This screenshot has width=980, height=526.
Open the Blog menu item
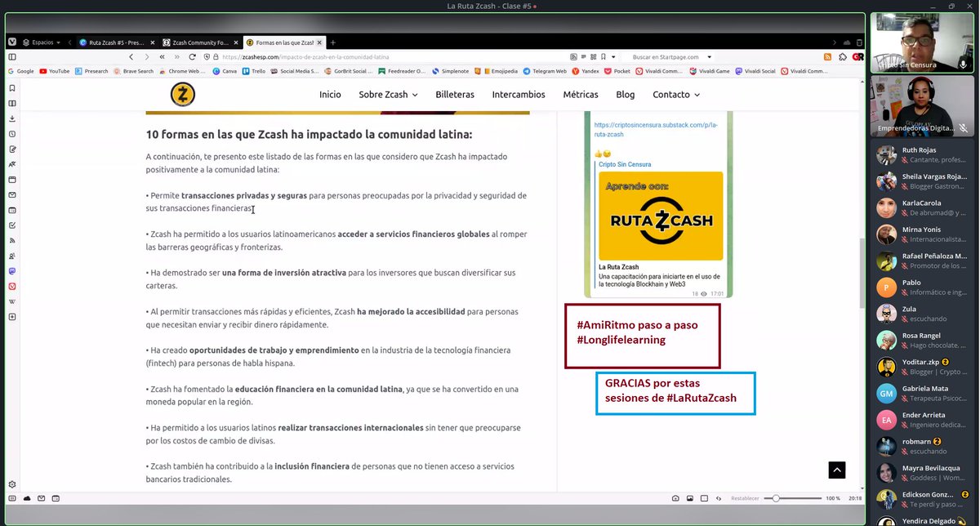click(x=626, y=95)
